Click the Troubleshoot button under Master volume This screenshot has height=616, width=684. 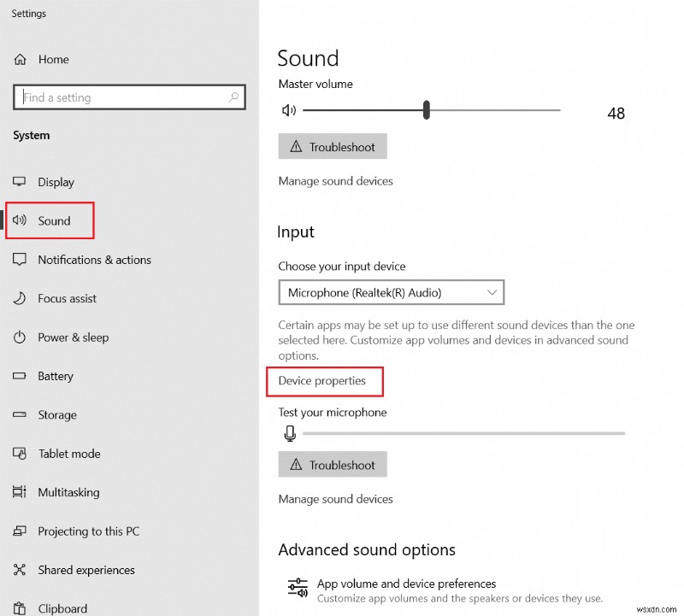(x=333, y=146)
